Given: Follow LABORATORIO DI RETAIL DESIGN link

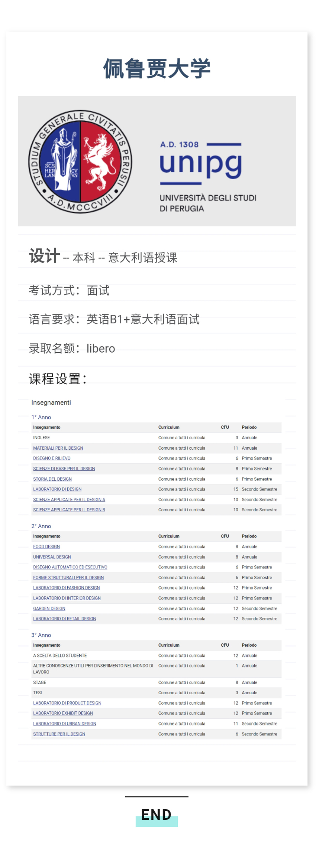Looking at the screenshot, I should (65, 619).
